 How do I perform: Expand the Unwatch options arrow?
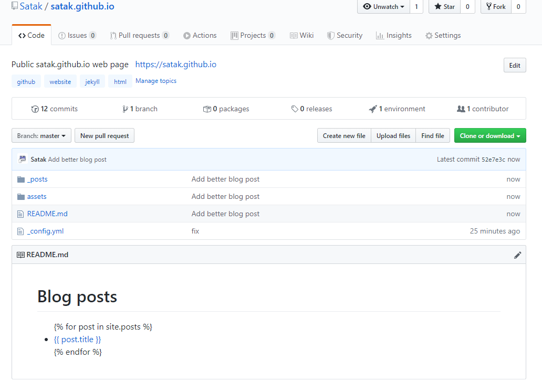(x=401, y=7)
